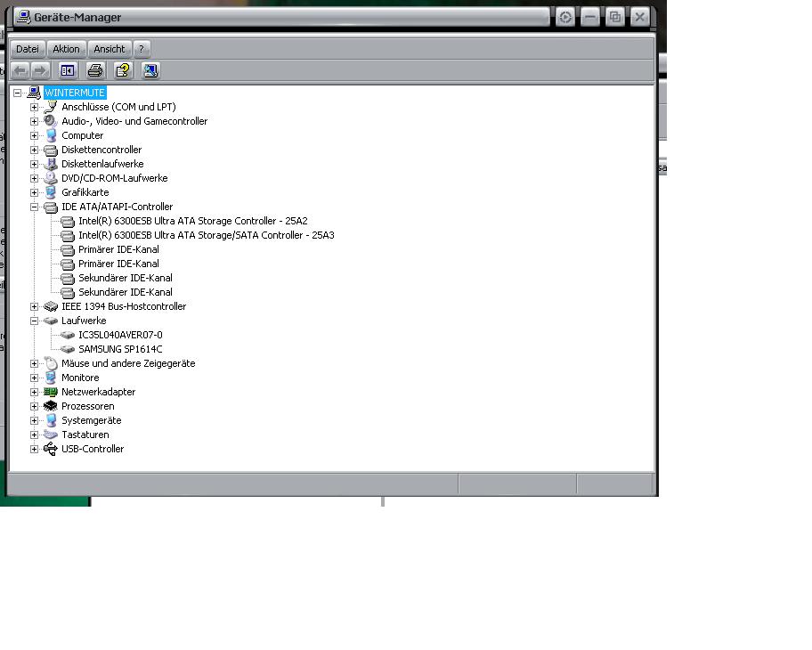This screenshot has width=812, height=650.
Task: Click the Diskettenlaufwerke floppy drive icon
Action: tap(51, 164)
